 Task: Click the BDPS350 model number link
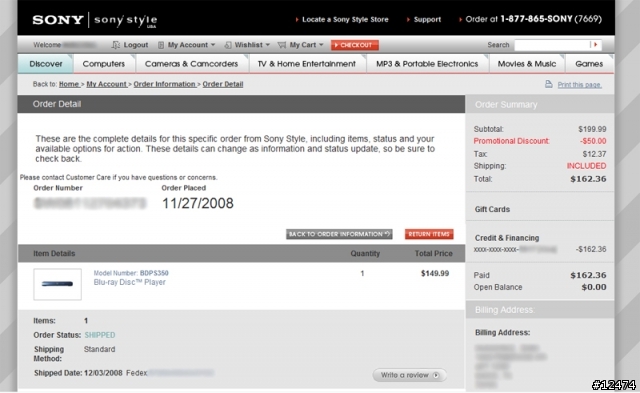pyautogui.click(x=154, y=273)
